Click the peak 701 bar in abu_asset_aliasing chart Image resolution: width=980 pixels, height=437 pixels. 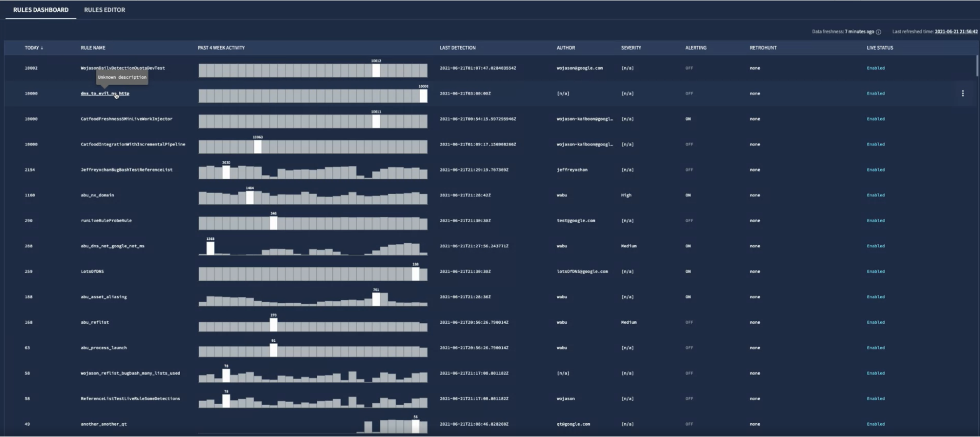[x=376, y=299]
